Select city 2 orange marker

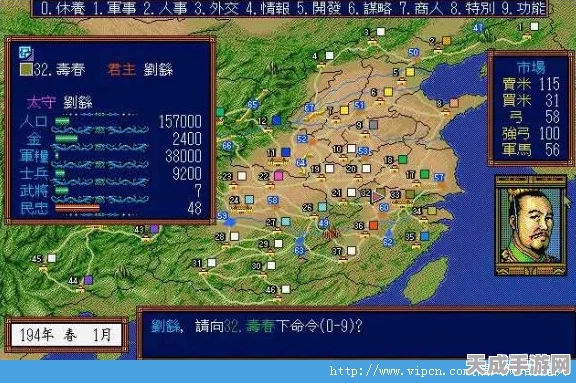[446, 40]
